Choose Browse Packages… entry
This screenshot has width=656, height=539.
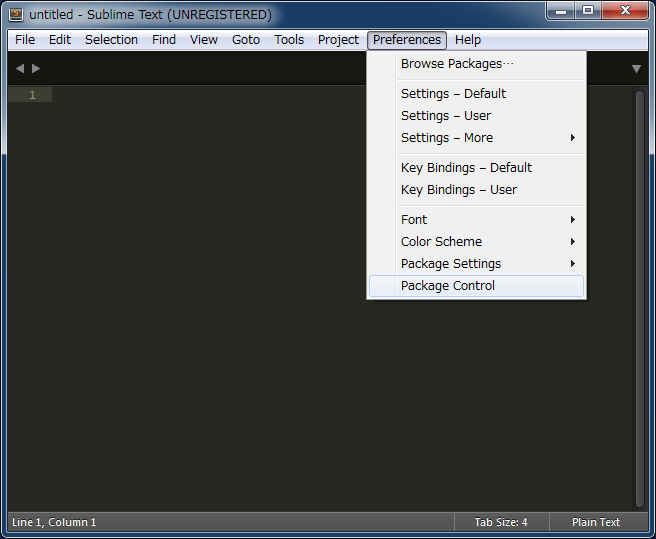[476, 64]
